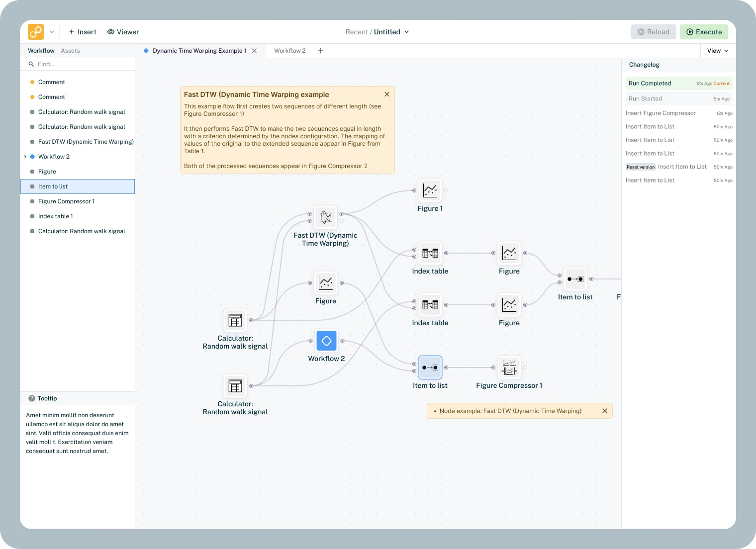Select the Run Completed changelog entry
This screenshot has width=756, height=549.
679,84
